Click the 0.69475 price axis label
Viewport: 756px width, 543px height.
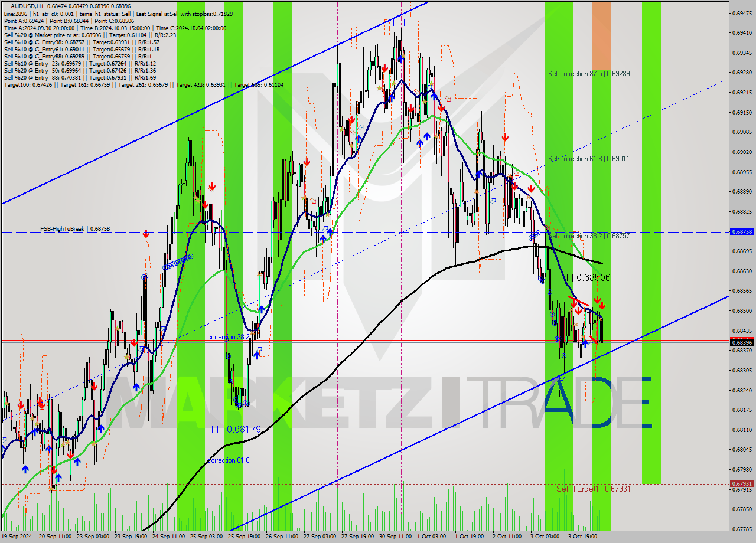tap(742, 13)
